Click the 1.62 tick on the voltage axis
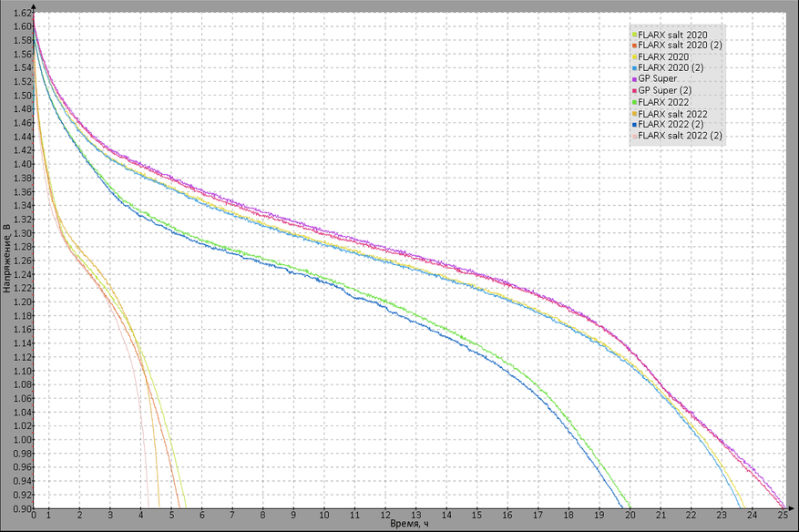 [x=19, y=13]
